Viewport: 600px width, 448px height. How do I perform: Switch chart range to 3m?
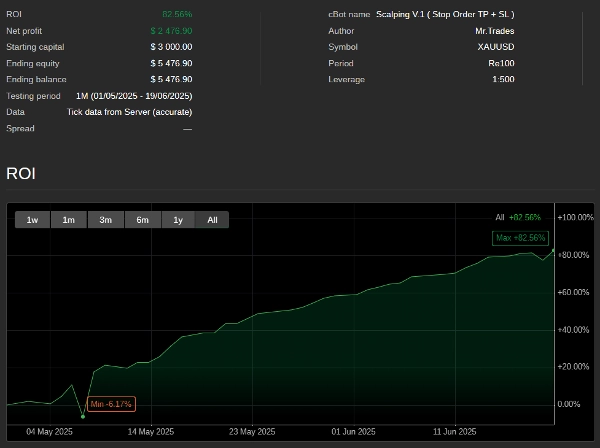click(105, 219)
